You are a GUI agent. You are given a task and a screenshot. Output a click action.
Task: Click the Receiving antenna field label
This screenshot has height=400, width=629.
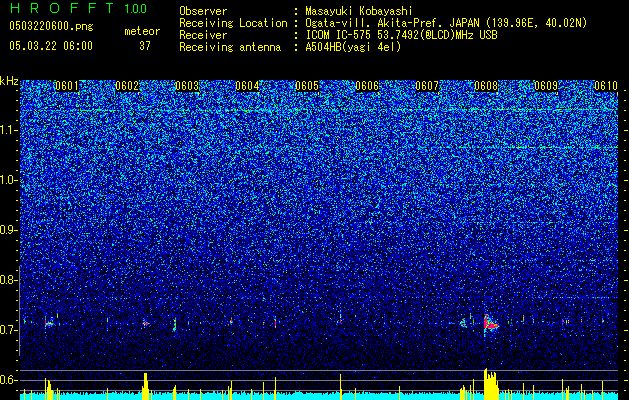click(x=230, y=47)
